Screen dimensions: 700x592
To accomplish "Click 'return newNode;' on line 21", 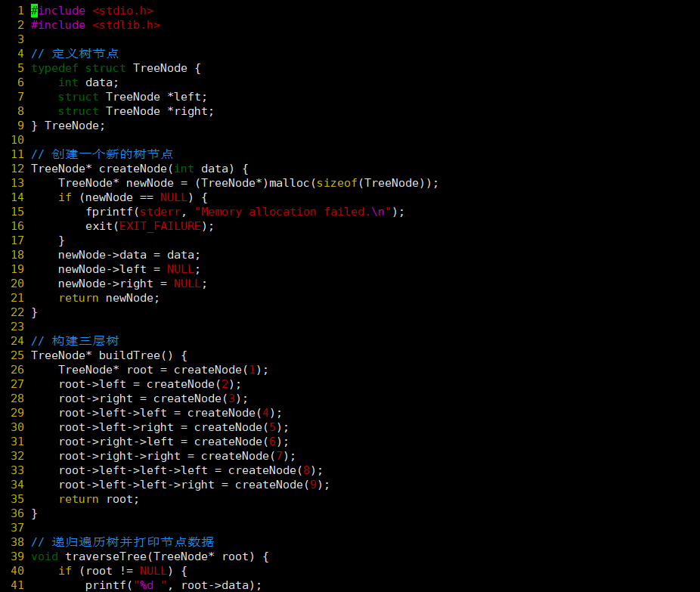I will pyautogui.click(x=109, y=298).
